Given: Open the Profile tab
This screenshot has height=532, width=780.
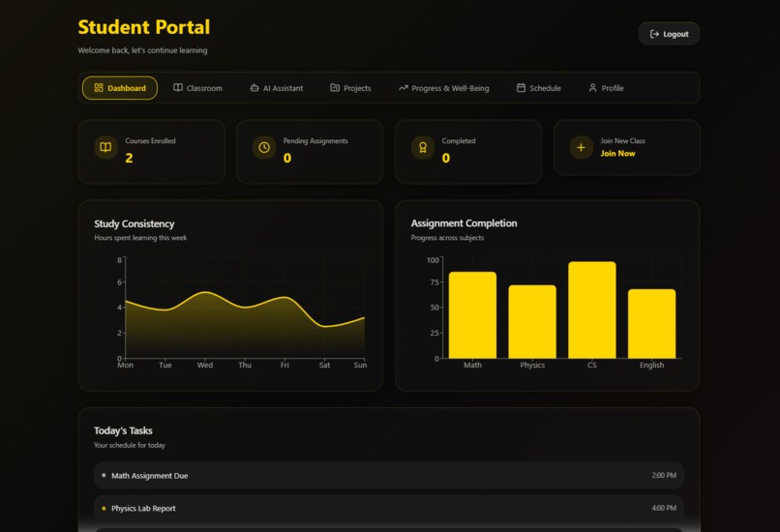Looking at the screenshot, I should click(x=606, y=88).
